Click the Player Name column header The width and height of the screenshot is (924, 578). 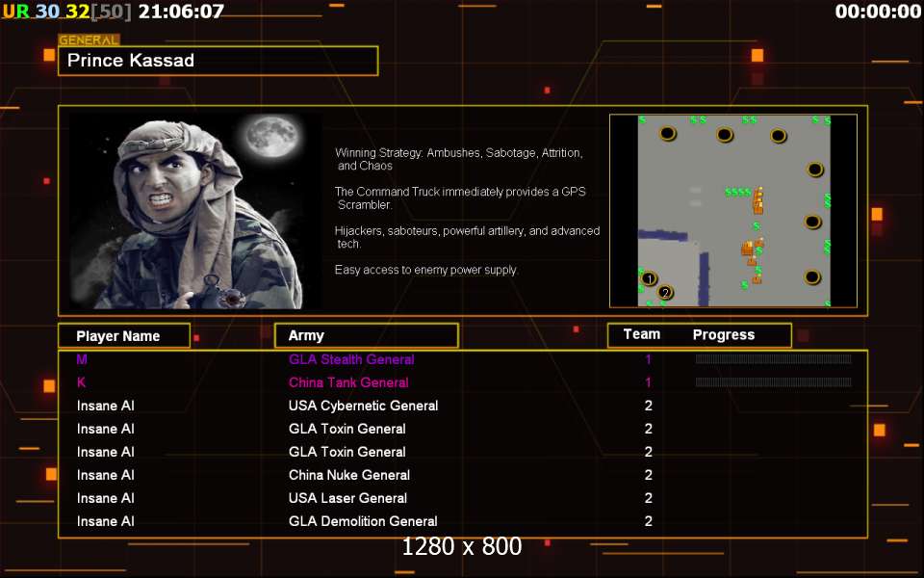click(124, 335)
